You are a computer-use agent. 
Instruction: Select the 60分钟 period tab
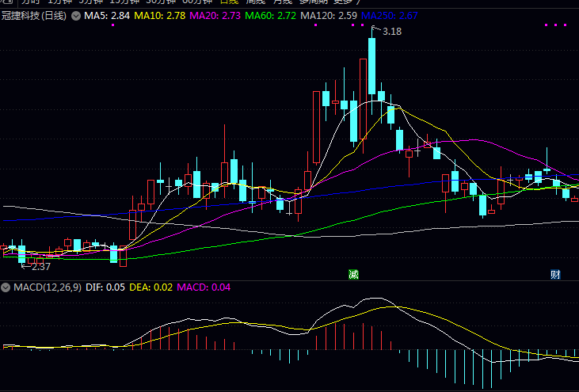coord(197,2)
